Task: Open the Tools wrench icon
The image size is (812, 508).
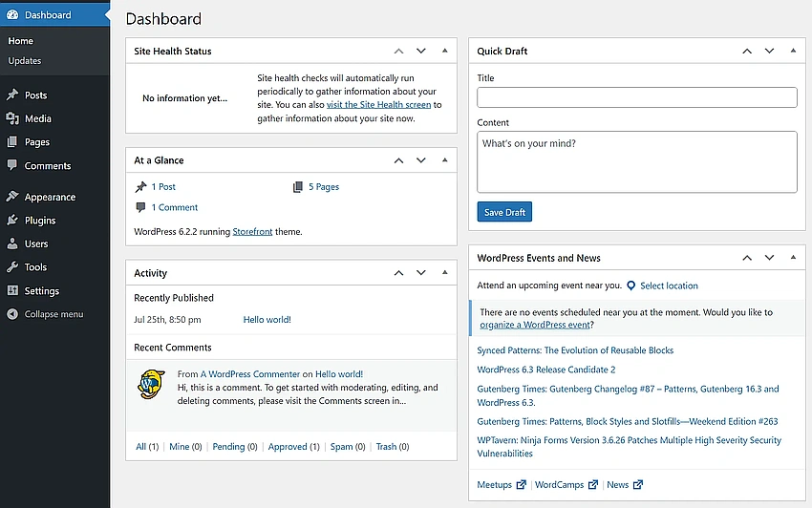Action: 12,266
